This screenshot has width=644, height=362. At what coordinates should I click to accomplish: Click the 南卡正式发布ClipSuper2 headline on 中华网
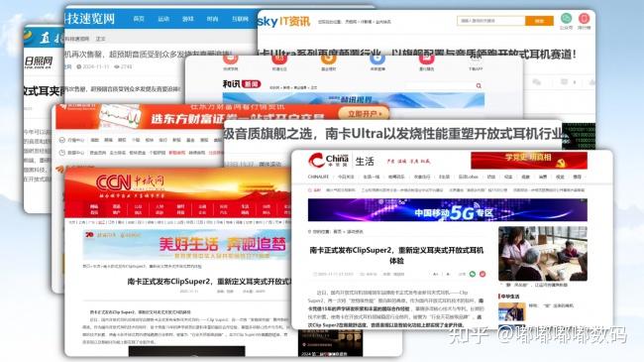tap(396, 255)
